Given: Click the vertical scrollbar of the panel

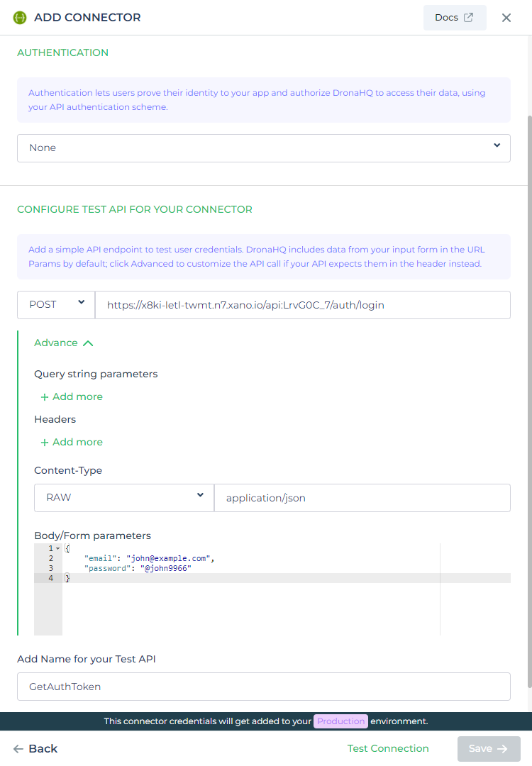Looking at the screenshot, I should (x=530, y=401).
